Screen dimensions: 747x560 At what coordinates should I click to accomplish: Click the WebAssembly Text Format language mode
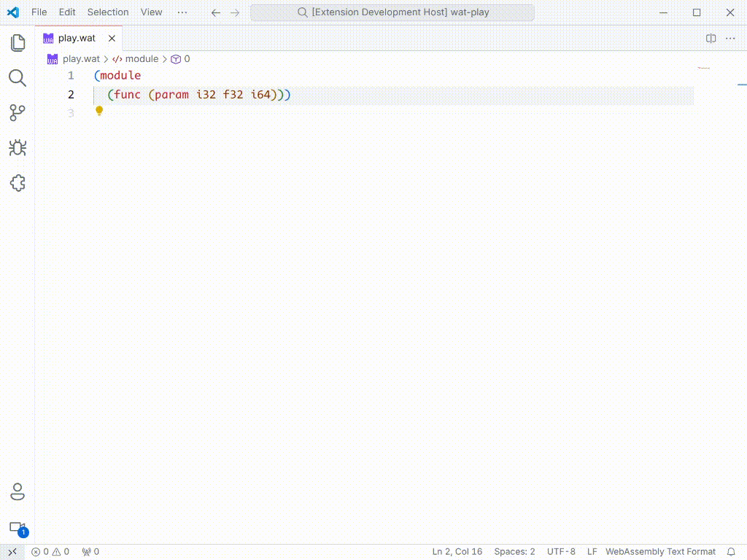coord(660,552)
